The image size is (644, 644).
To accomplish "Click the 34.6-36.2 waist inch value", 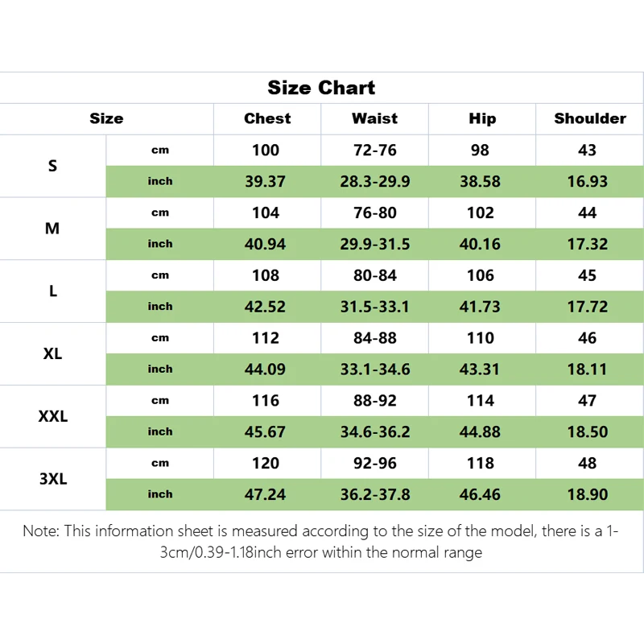I will [x=374, y=431].
